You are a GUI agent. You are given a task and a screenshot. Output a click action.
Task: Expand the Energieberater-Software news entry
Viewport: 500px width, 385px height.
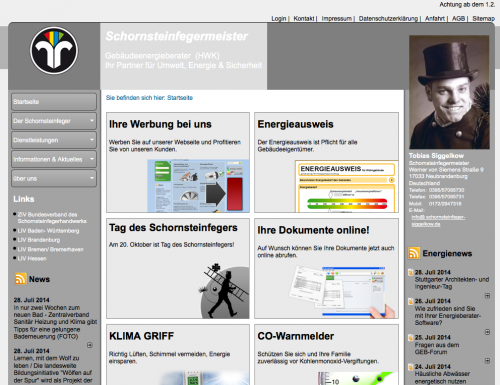click(487, 332)
